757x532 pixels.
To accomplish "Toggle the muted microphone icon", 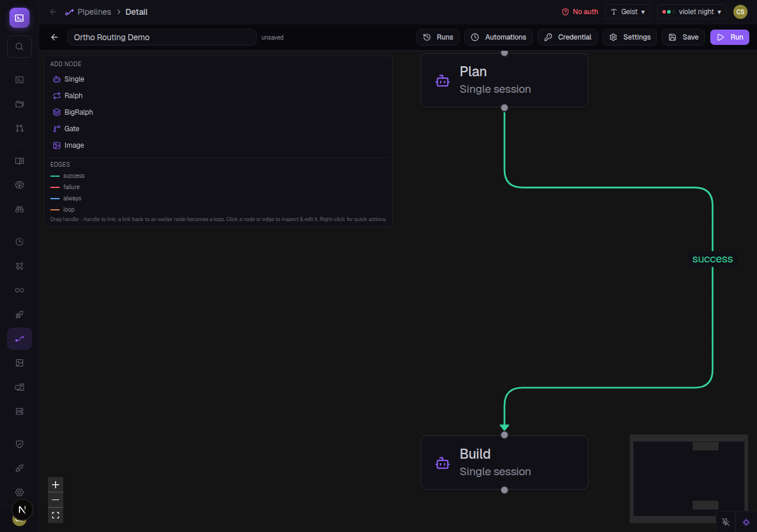I will [x=726, y=523].
